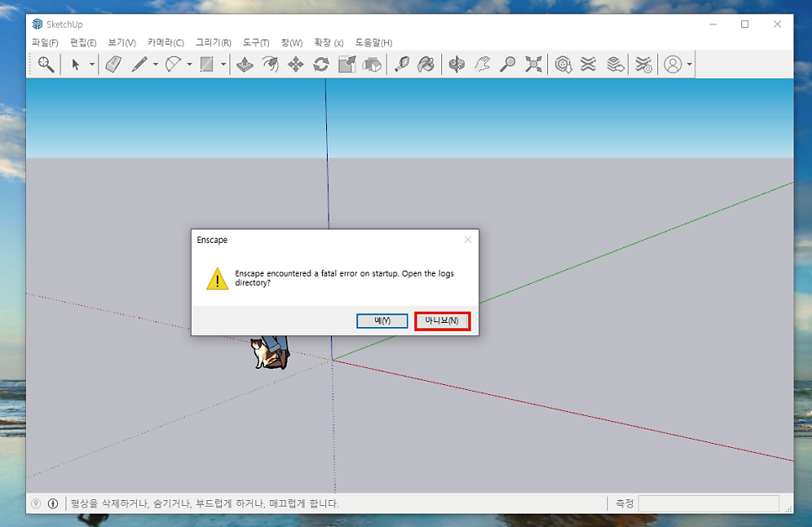Screen dimensions: 812x527
Task: Select the Arc tool
Action: [x=173, y=64]
